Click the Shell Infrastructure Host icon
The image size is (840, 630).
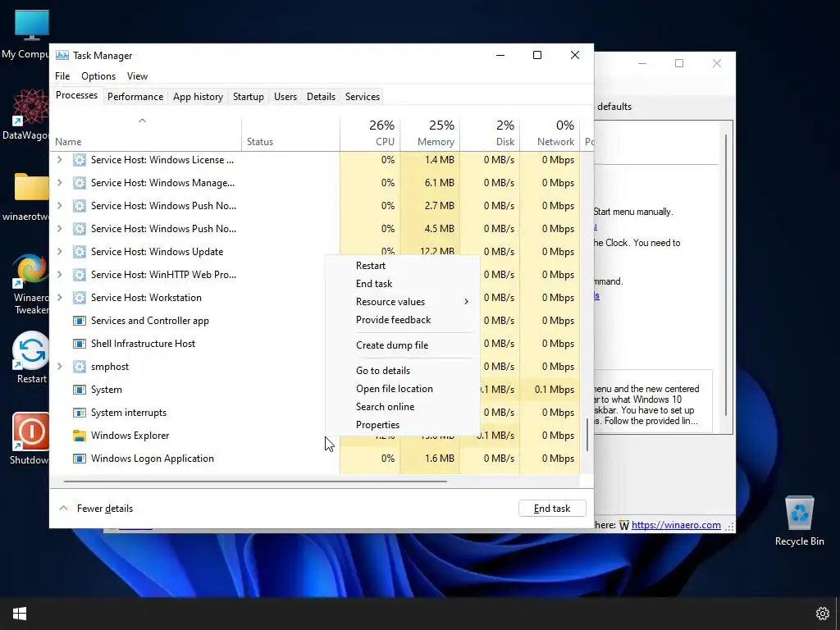(x=80, y=344)
